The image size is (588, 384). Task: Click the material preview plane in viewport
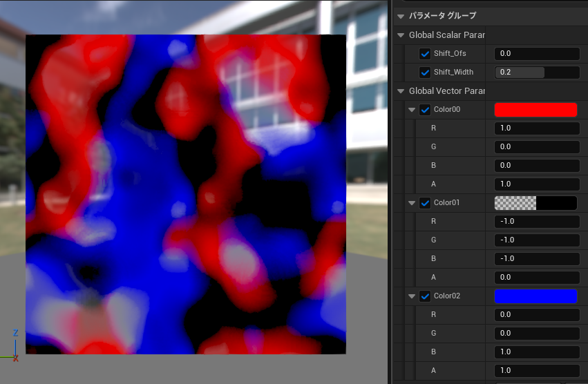click(185, 194)
